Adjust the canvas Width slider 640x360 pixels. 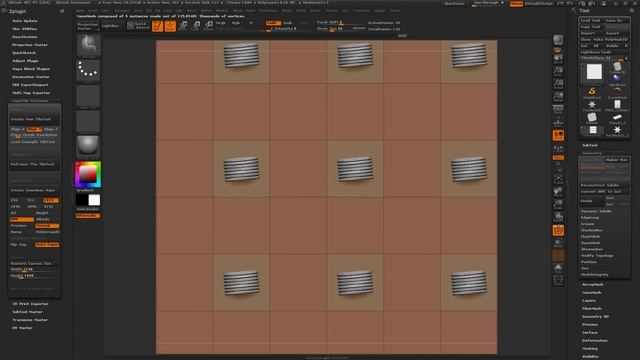(x=34, y=269)
